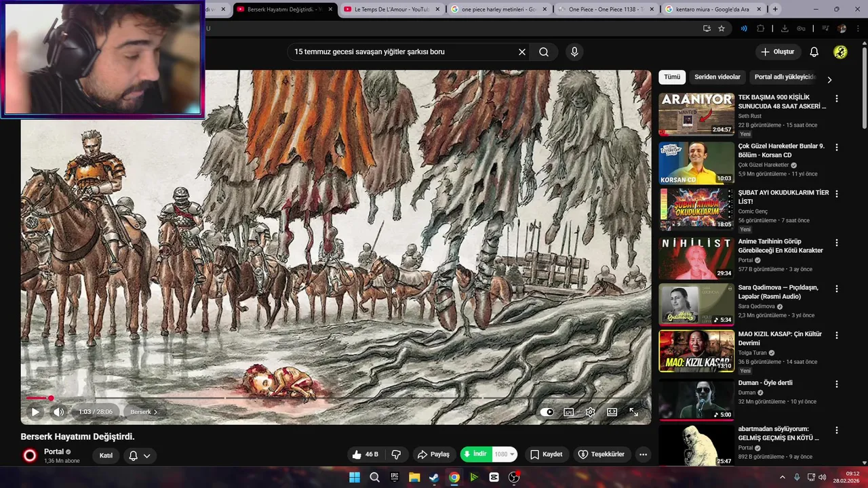Open Chrome downloads icon
Viewport: 868px width, 488px height.
785,28
